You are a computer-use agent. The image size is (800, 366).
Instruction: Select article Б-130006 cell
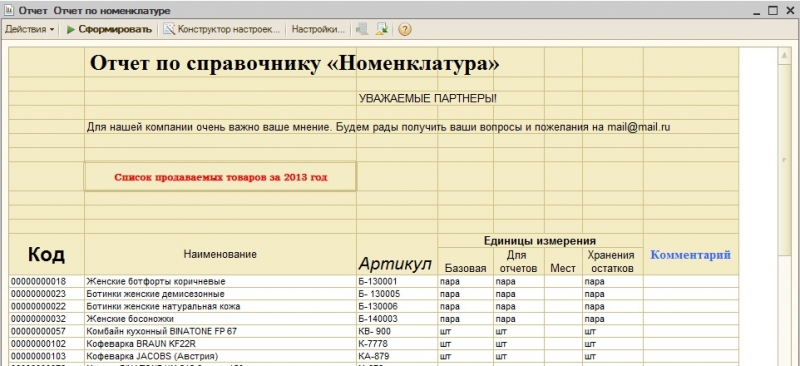397,306
